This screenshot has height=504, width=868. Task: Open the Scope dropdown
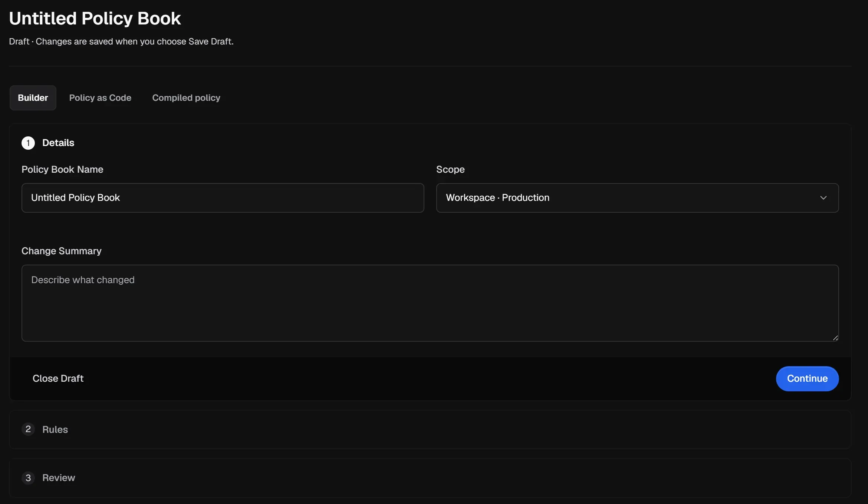[637, 198]
